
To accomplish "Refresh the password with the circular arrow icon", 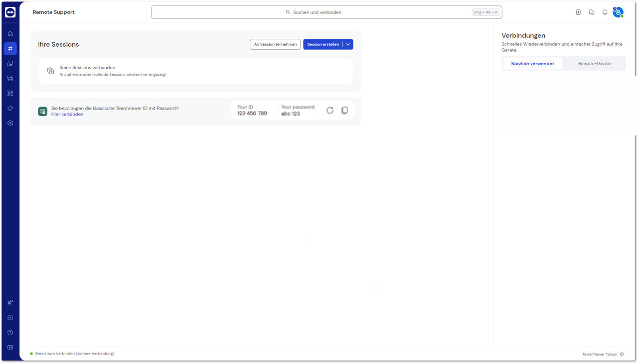I will (x=330, y=110).
